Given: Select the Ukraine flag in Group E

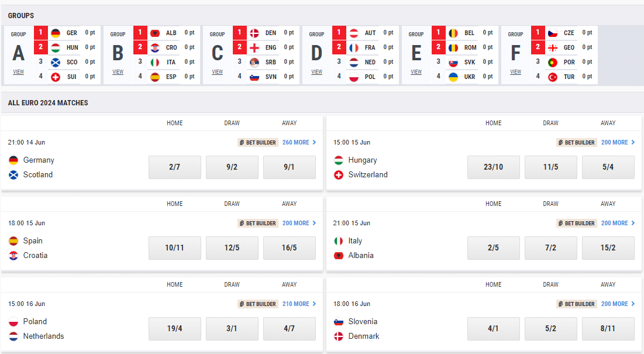Looking at the screenshot, I should pos(453,76).
